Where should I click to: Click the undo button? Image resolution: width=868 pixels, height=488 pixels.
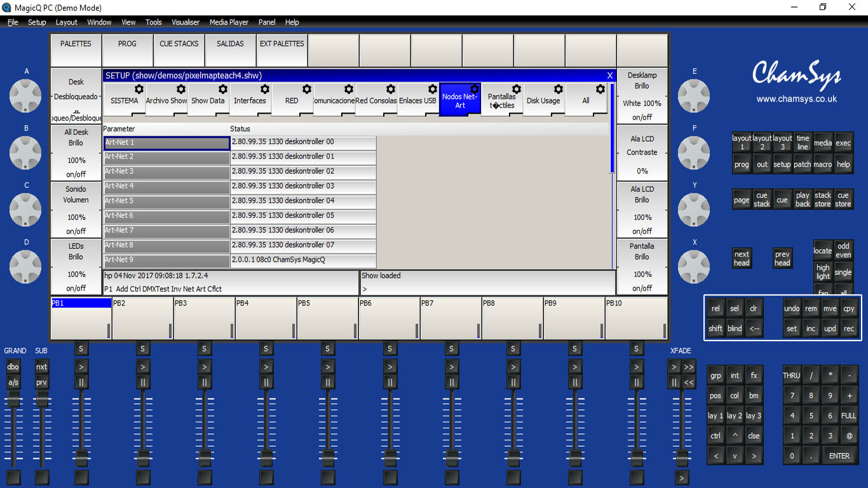pyautogui.click(x=792, y=309)
